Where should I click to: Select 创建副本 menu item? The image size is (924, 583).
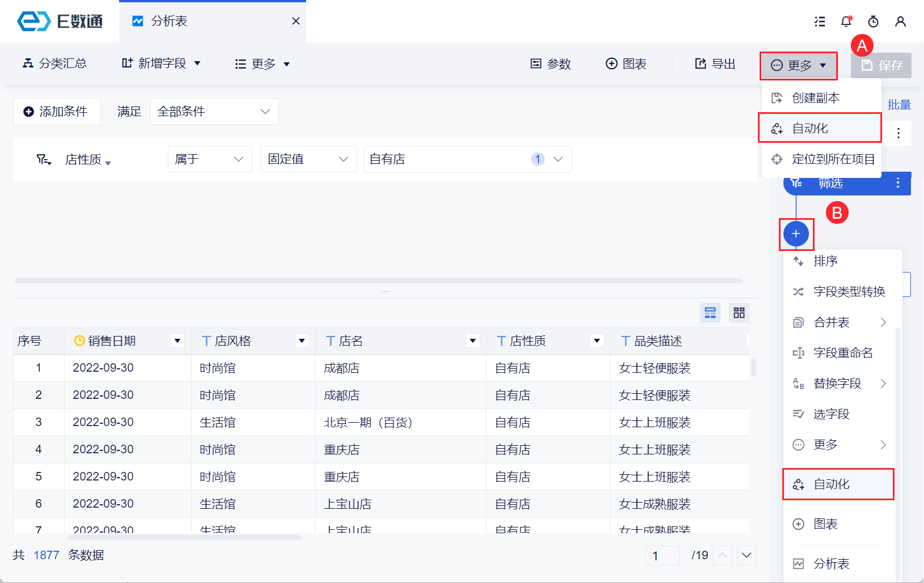[821, 98]
